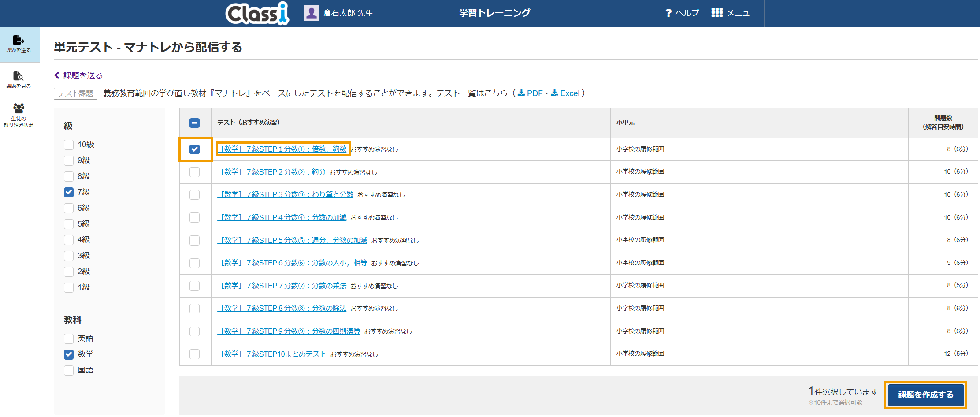
Task: Click the Classi logo
Action: click(257, 13)
